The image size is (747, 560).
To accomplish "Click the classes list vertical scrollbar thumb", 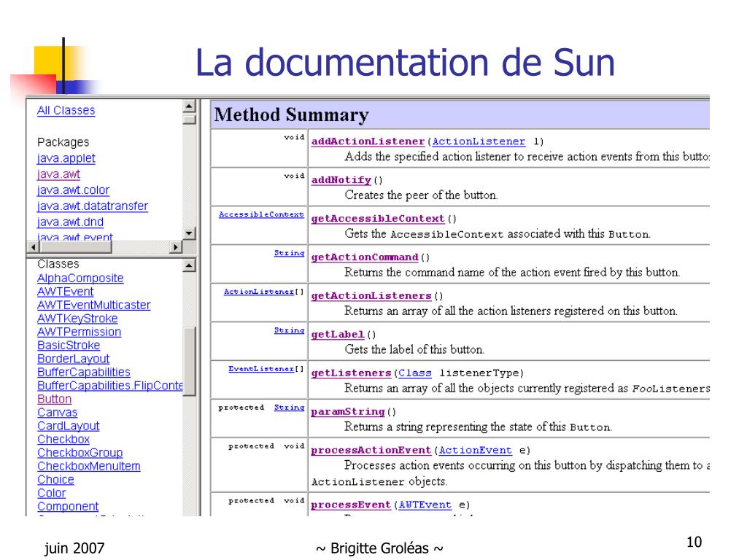I will coord(189,362).
